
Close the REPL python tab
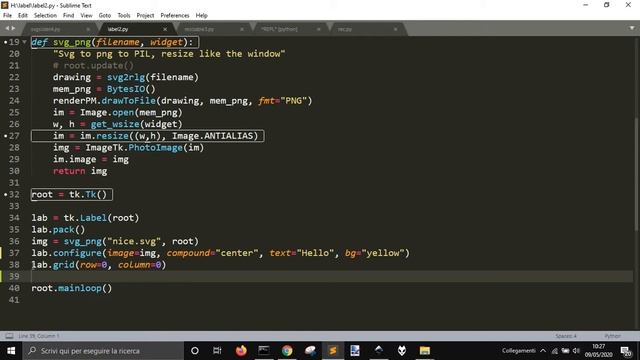pos(318,29)
